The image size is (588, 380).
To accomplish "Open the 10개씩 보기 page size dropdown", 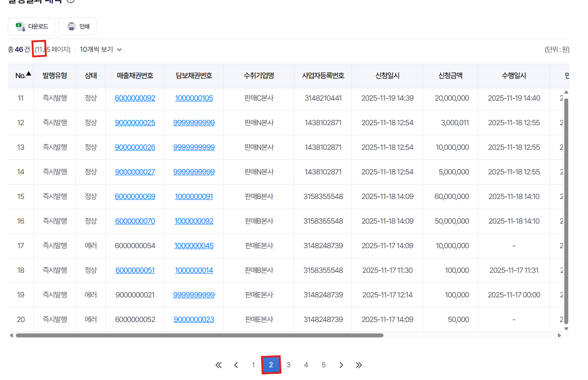I will click(101, 50).
